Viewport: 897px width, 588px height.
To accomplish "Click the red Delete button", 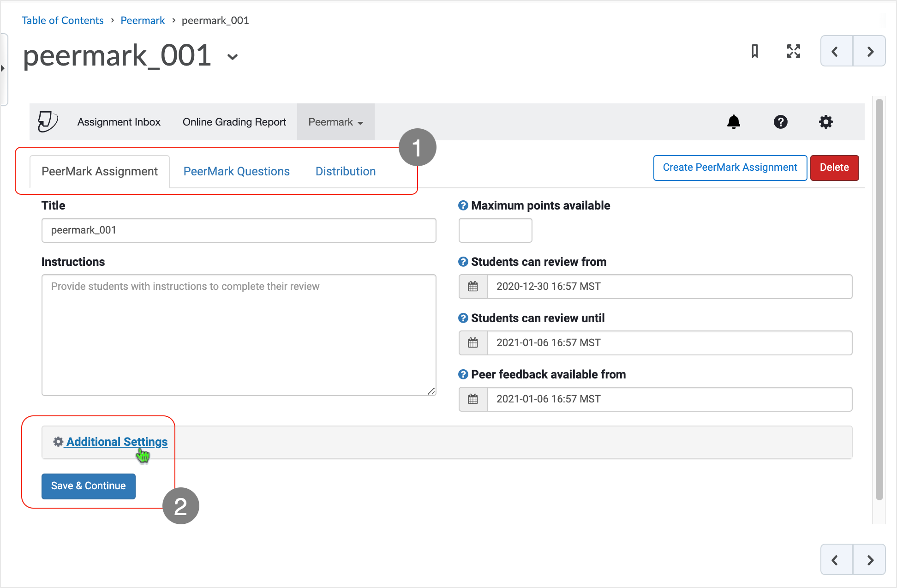I will (x=834, y=168).
